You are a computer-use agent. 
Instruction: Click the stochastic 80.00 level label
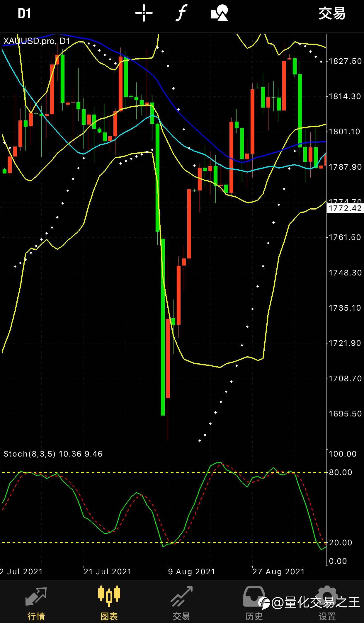[x=341, y=472]
